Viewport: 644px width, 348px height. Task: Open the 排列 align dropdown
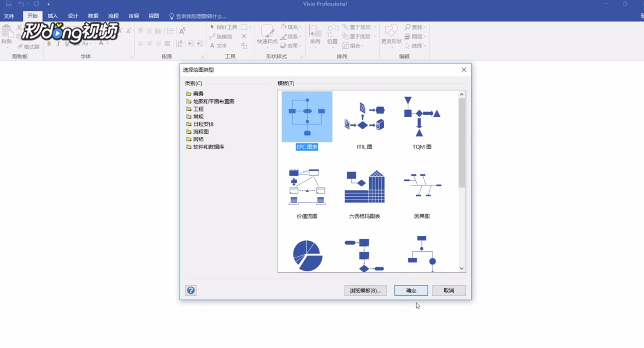(315, 36)
